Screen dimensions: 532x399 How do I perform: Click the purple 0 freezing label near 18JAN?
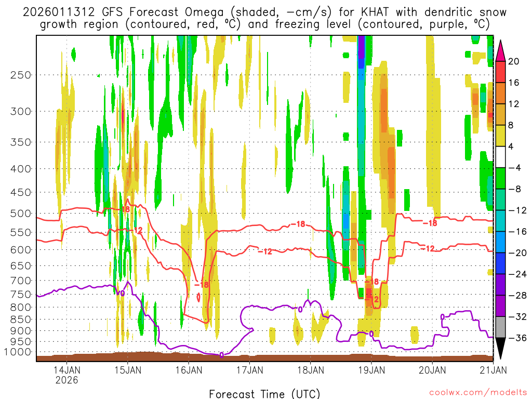click(300, 309)
